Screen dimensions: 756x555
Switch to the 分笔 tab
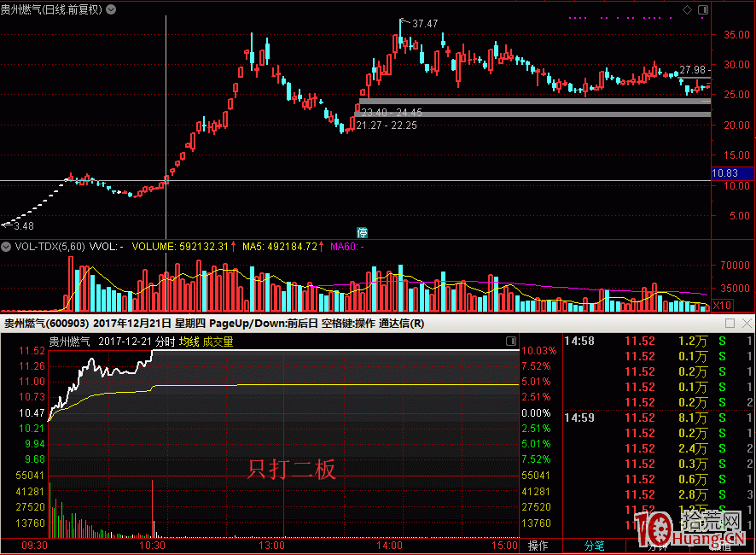click(594, 546)
